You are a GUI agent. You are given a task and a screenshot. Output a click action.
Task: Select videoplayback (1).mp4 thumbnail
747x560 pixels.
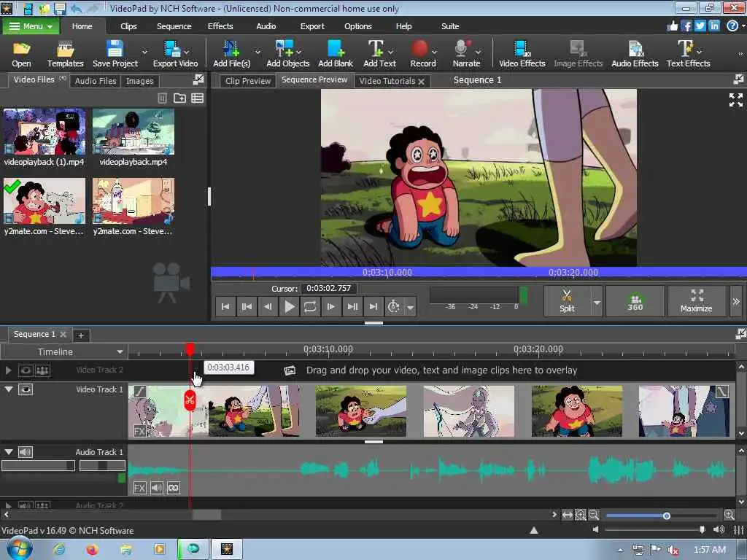tap(44, 131)
